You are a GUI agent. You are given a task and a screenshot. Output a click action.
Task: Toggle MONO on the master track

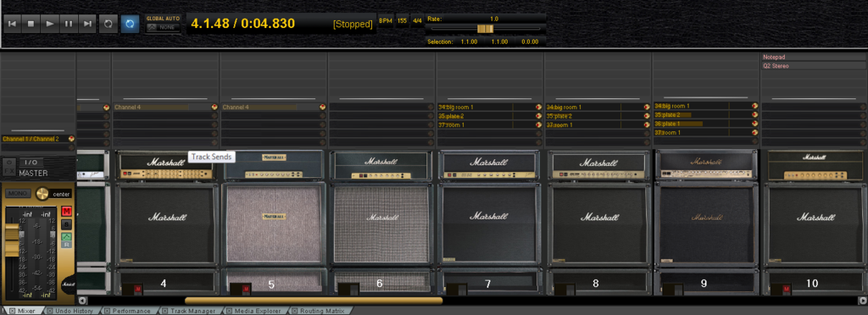tap(18, 194)
